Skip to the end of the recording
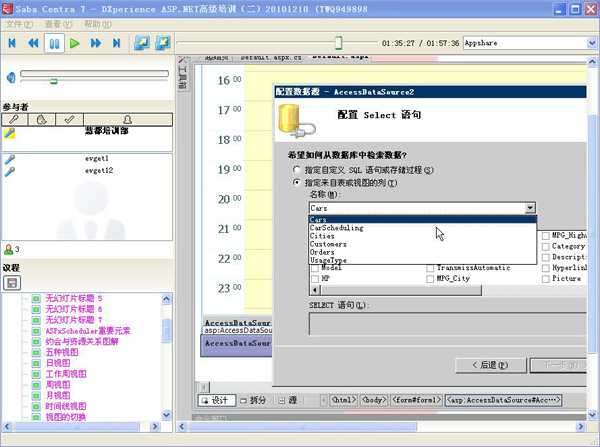The width and height of the screenshot is (600, 447). pos(117,43)
